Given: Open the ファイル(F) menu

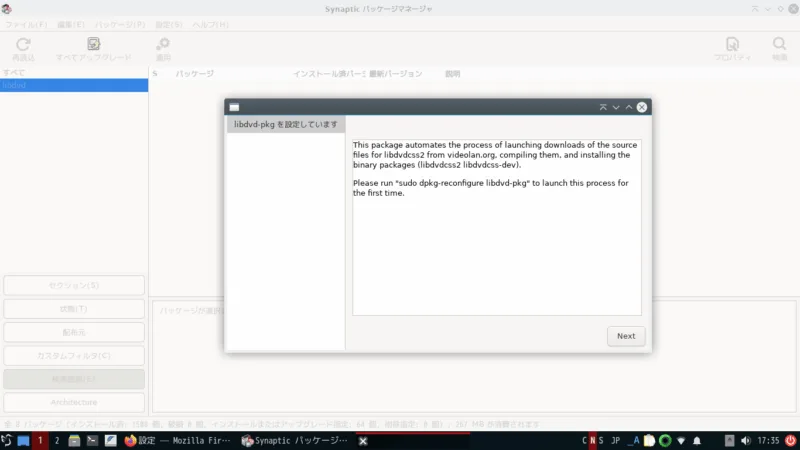Looking at the screenshot, I should pyautogui.click(x=26, y=24).
